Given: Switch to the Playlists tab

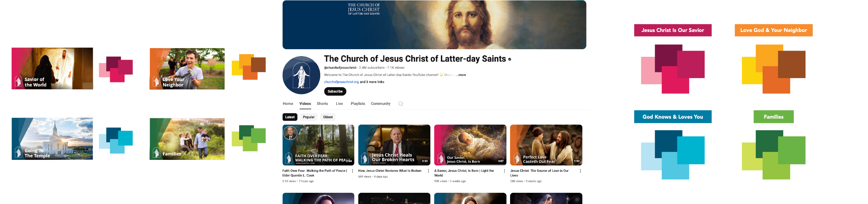Looking at the screenshot, I should pos(358,104).
